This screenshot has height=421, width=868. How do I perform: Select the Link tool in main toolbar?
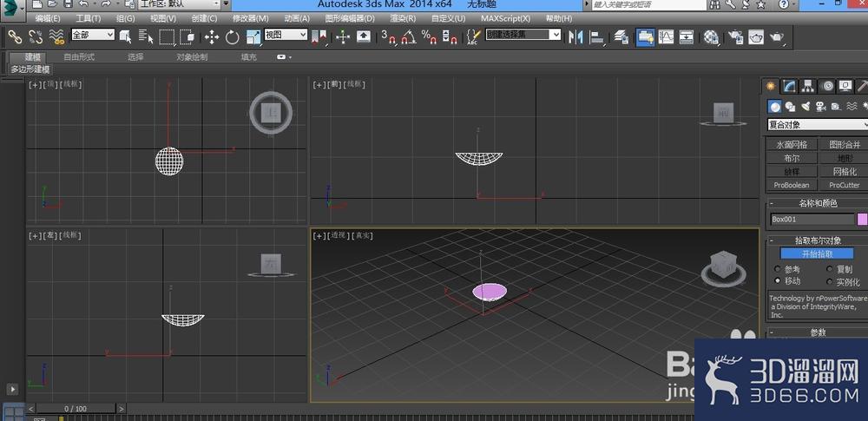click(15, 37)
